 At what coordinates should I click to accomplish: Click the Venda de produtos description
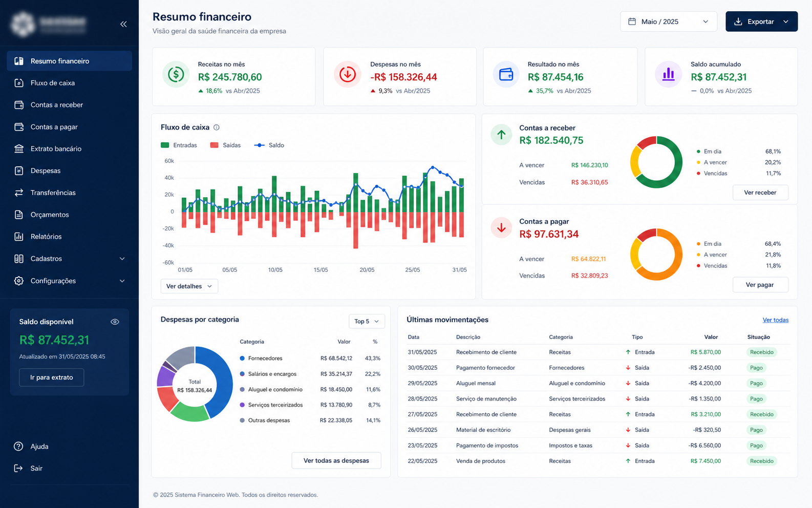coord(481,461)
